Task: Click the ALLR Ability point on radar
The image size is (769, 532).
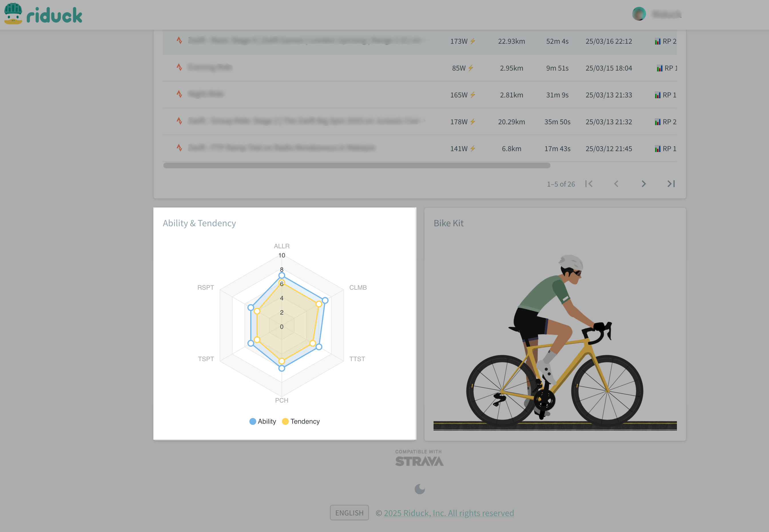Action: point(282,275)
